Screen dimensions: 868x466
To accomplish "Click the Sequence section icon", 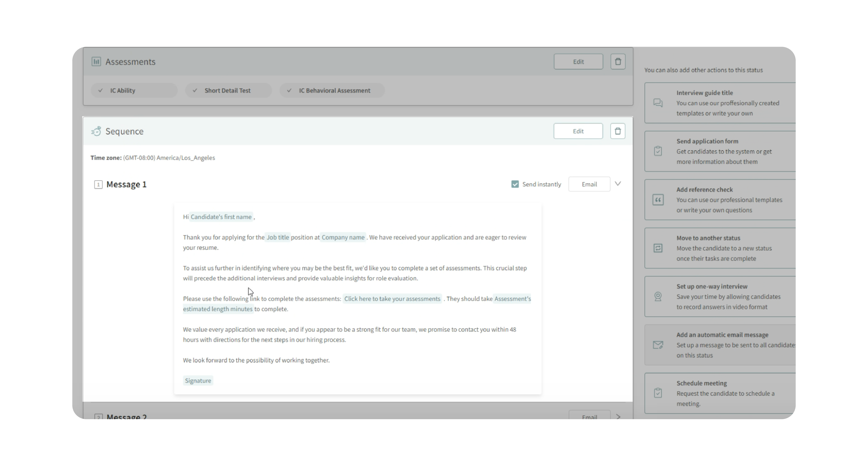I will (96, 131).
